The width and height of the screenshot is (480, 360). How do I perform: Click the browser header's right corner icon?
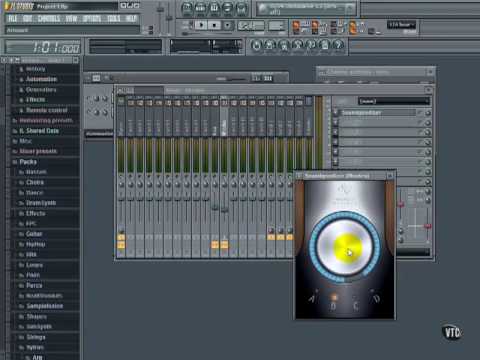76,60
